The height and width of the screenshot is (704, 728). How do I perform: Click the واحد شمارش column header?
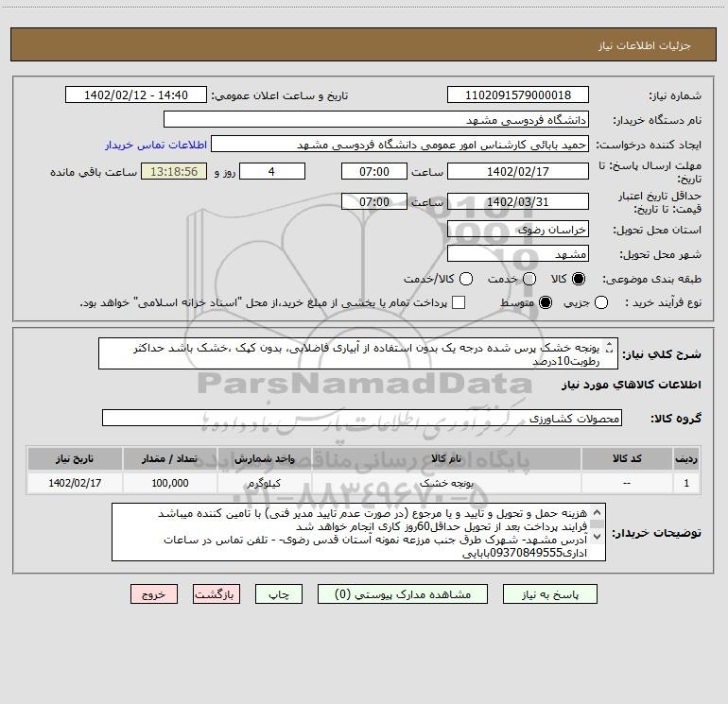(x=264, y=458)
